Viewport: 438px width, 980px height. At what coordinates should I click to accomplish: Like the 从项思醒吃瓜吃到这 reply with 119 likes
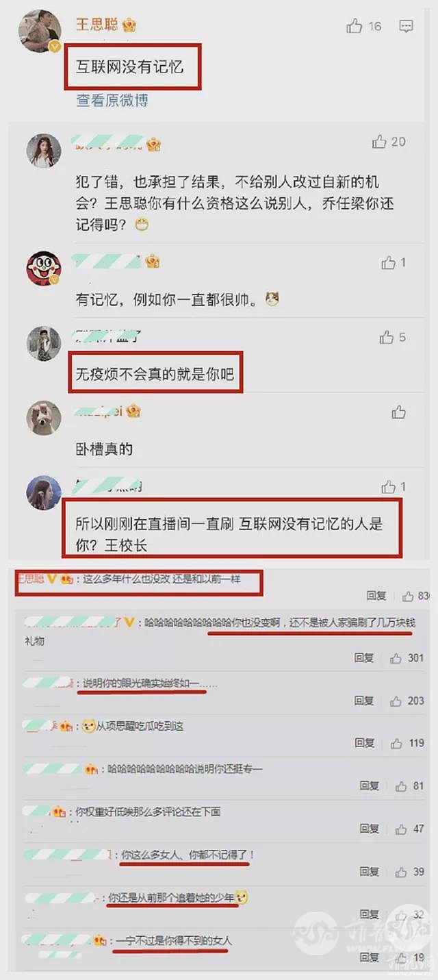click(x=396, y=743)
